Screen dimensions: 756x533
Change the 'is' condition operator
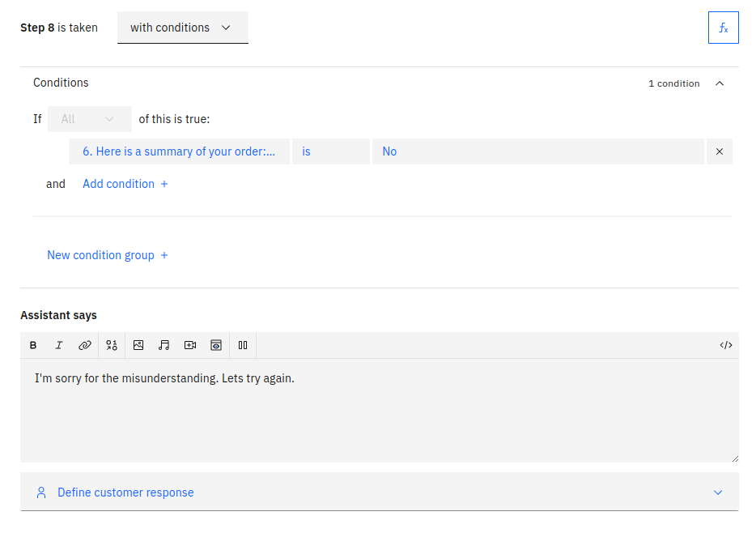point(330,151)
